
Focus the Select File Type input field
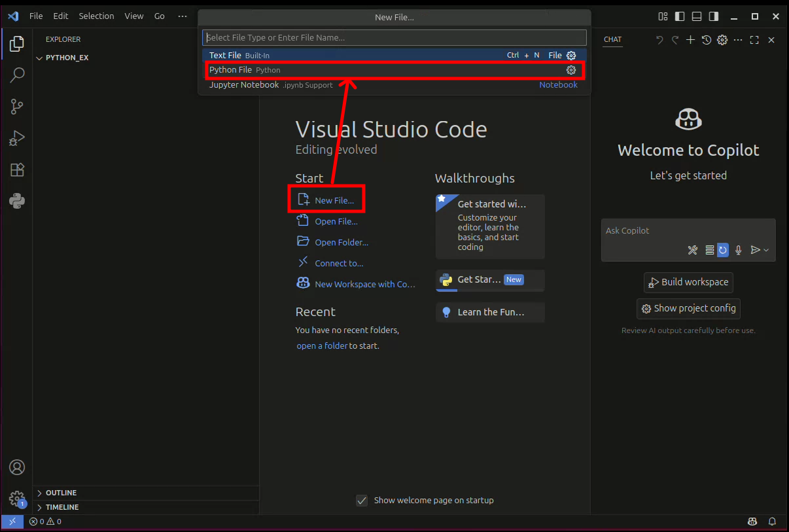pyautogui.click(x=394, y=37)
